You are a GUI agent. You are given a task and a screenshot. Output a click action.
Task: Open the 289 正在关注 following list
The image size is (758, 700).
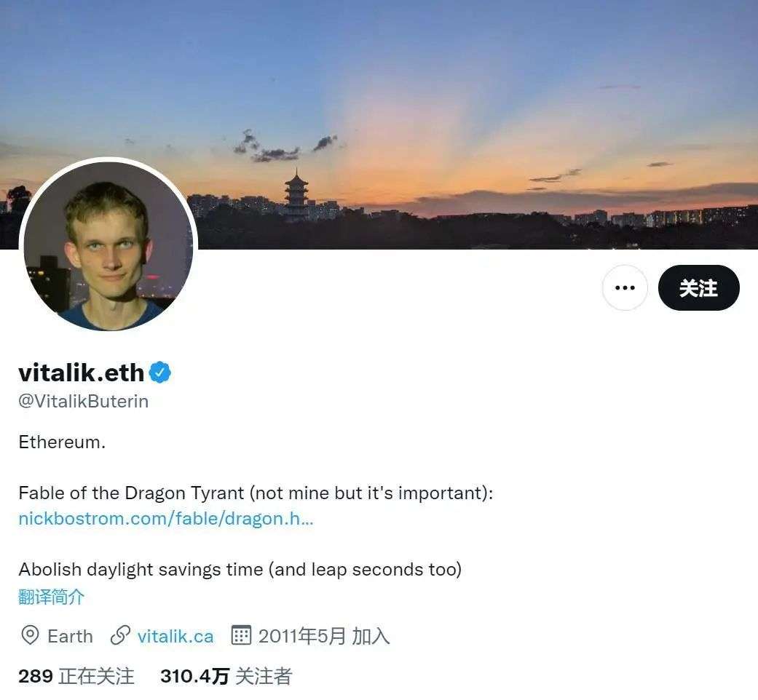(x=76, y=676)
